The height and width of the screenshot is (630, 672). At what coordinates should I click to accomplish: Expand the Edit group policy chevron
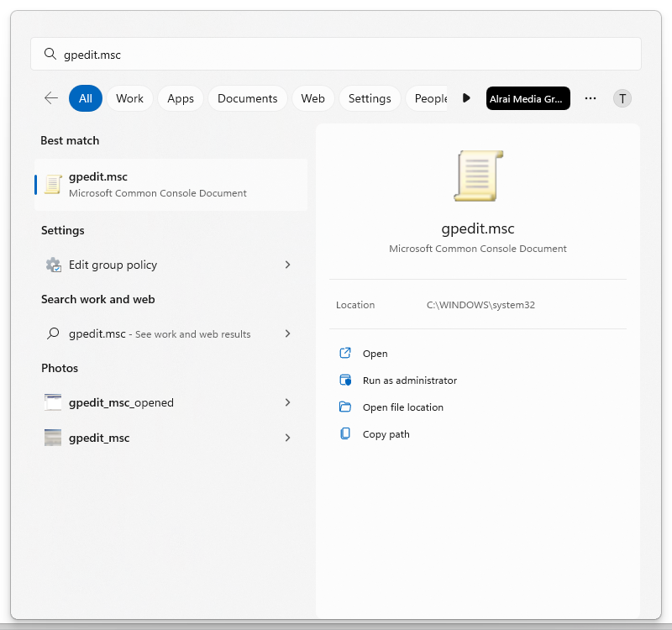pos(287,265)
